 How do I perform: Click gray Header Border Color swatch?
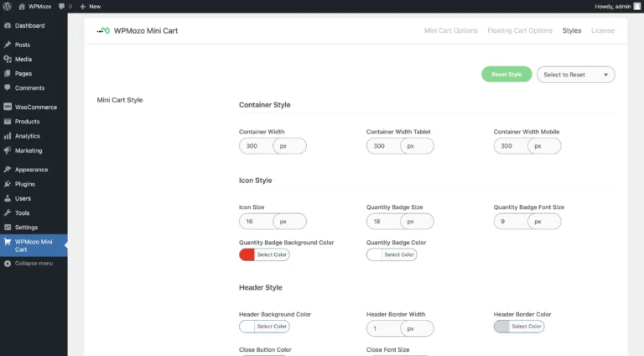tap(501, 326)
